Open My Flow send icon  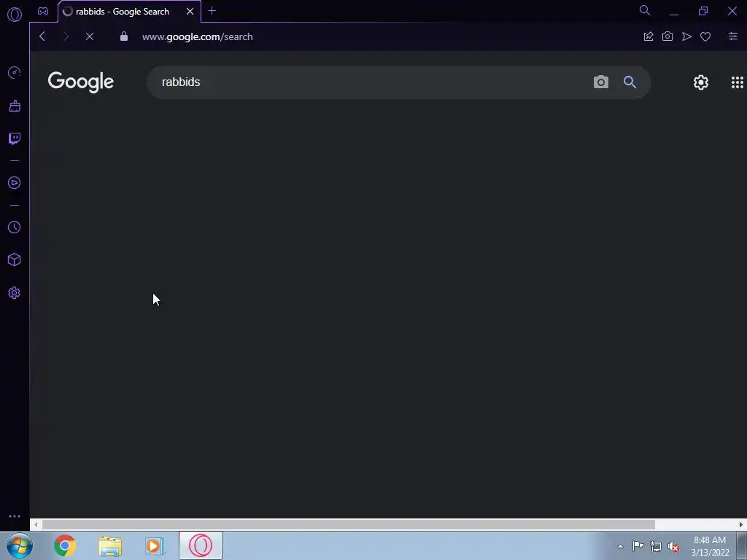[686, 36]
